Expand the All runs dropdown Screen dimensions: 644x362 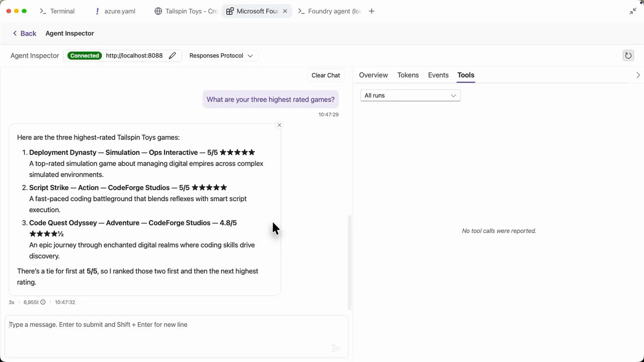[411, 96]
